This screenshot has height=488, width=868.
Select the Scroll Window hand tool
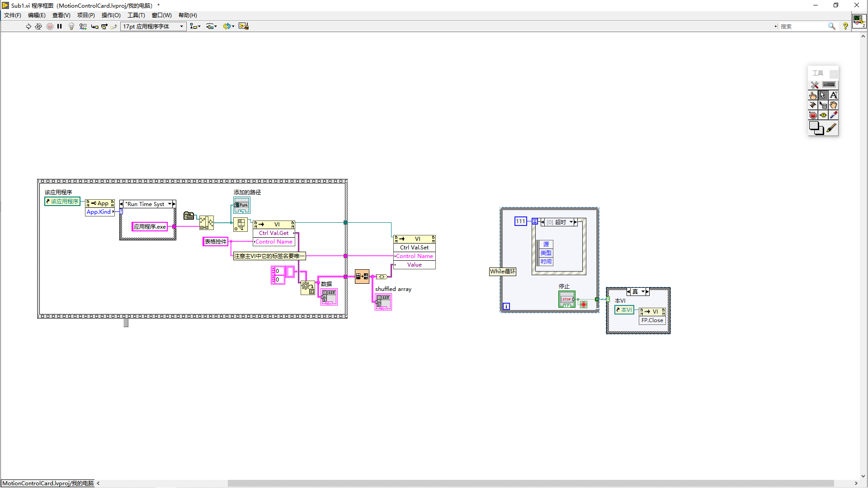tap(834, 105)
